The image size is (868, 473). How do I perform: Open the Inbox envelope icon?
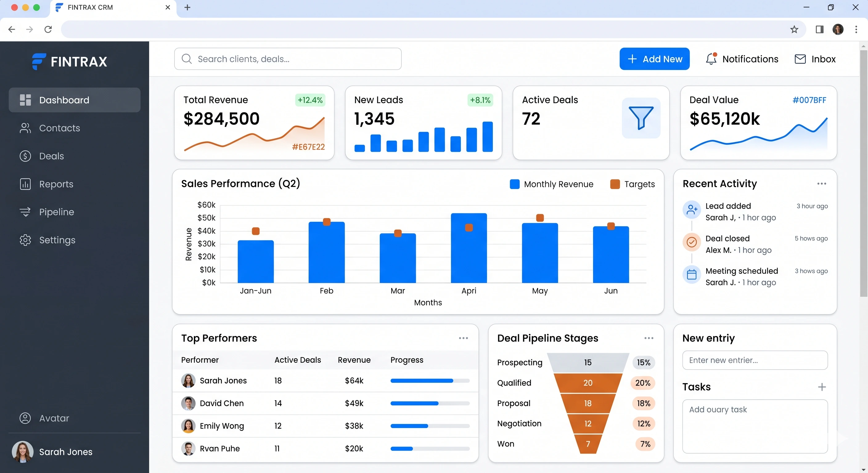pyautogui.click(x=800, y=59)
